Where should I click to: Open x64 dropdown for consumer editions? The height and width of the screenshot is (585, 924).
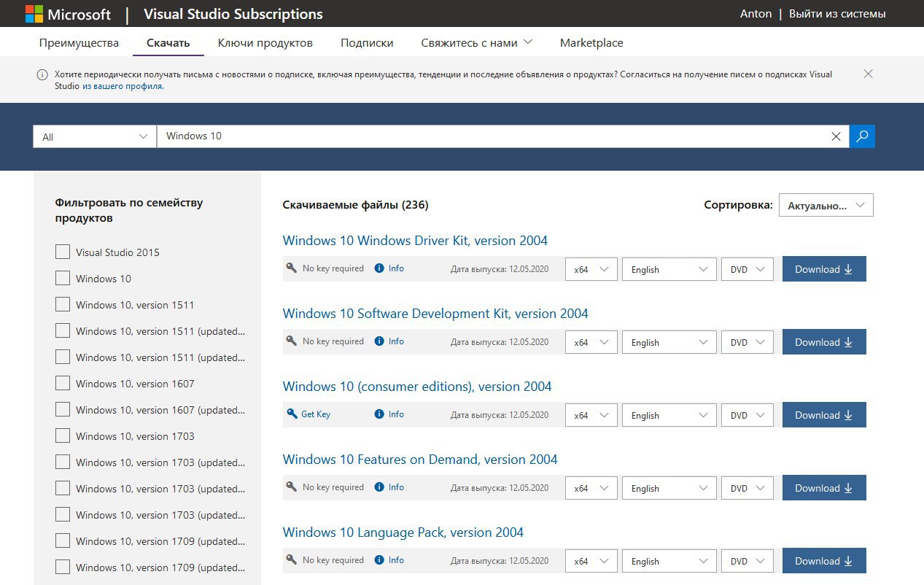[x=591, y=415]
